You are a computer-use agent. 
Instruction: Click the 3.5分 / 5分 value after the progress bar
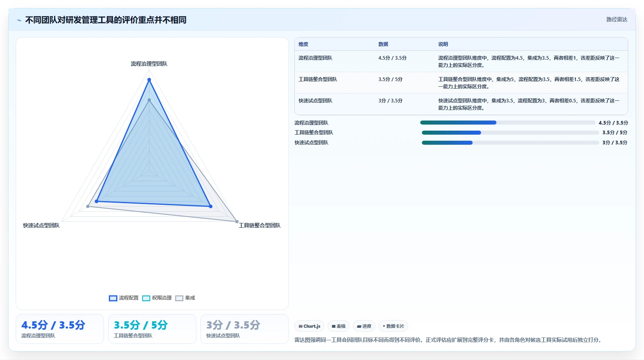pyautogui.click(x=615, y=133)
